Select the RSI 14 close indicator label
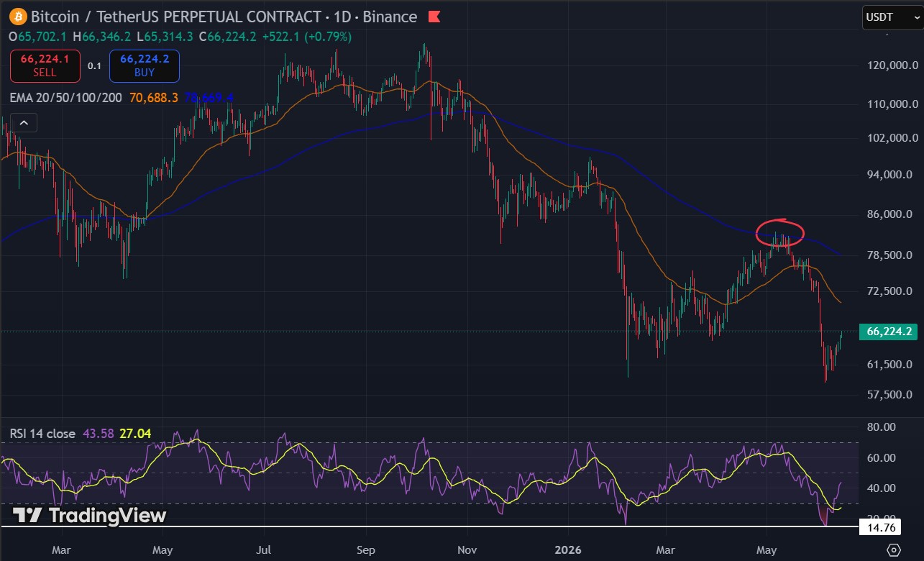924x561 pixels. [x=42, y=434]
